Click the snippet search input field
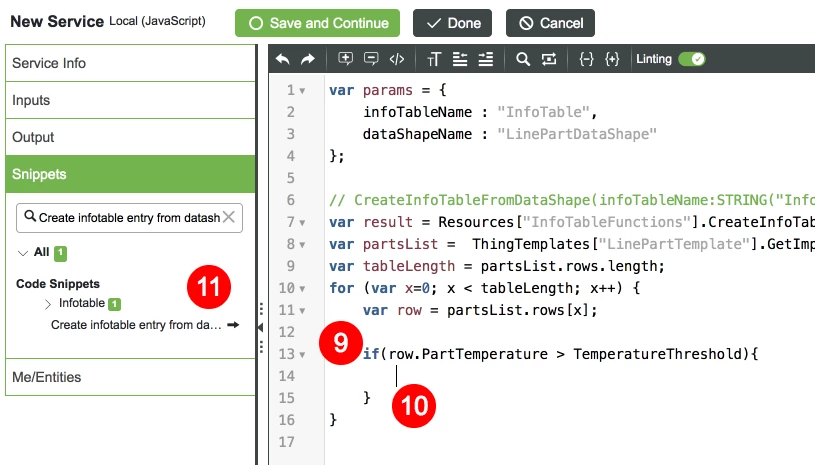 [129, 218]
